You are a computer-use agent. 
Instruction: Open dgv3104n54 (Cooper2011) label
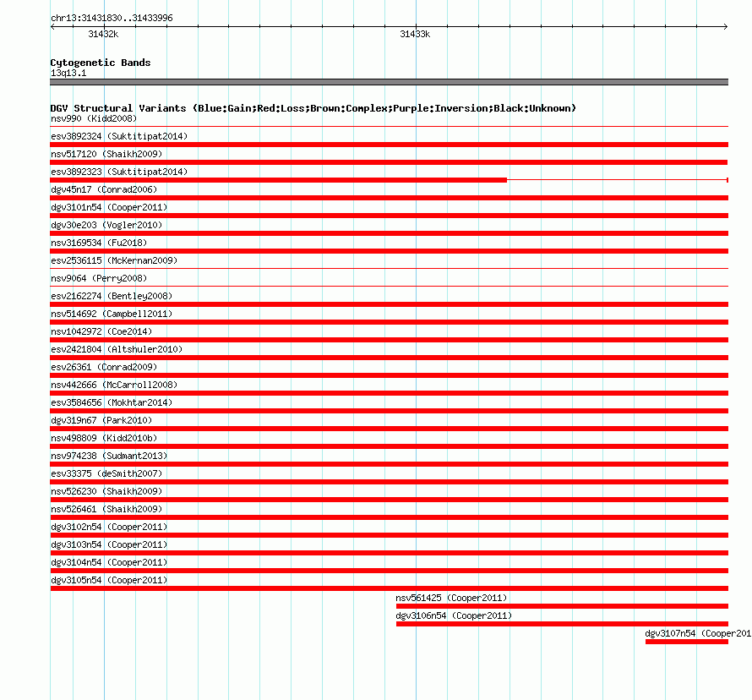click(x=109, y=562)
